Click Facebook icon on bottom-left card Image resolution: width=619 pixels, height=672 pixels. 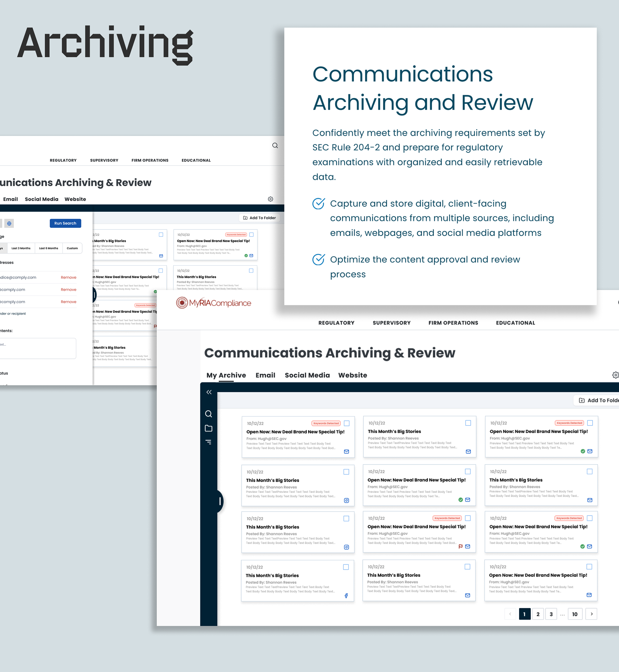point(346,596)
